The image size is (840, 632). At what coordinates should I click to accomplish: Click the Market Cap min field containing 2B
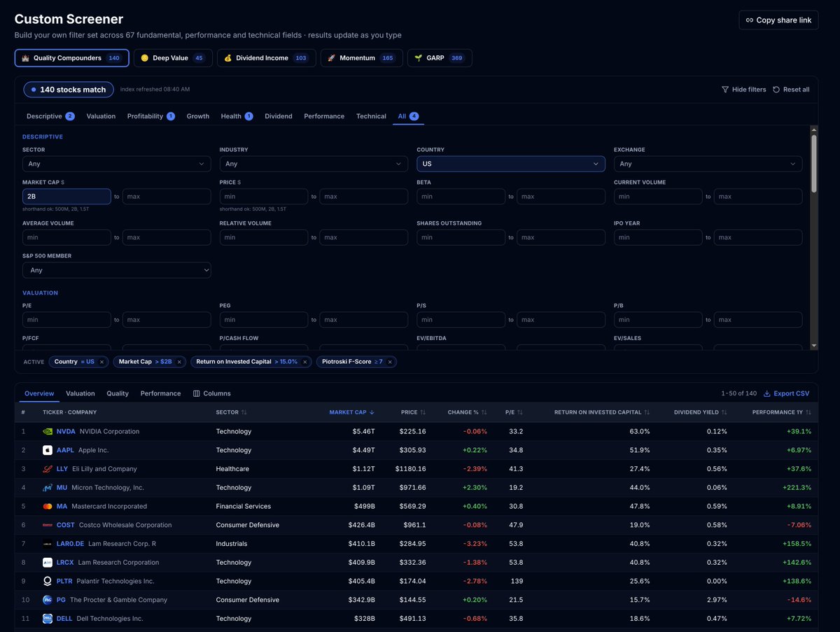(x=66, y=197)
